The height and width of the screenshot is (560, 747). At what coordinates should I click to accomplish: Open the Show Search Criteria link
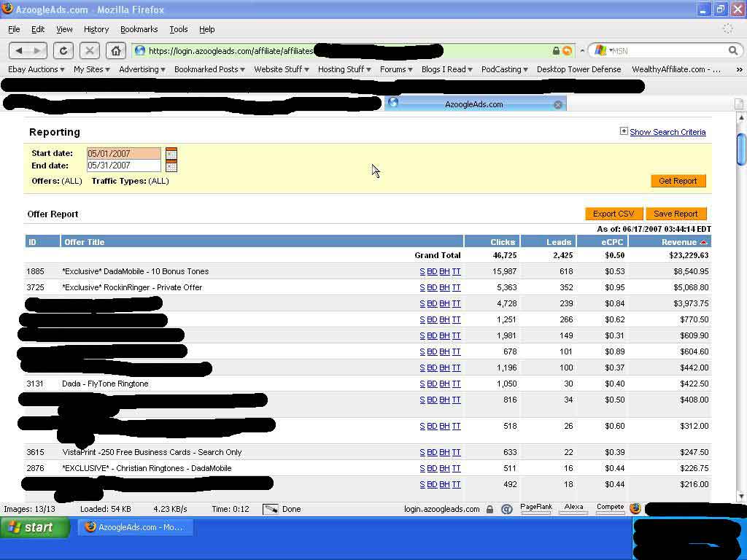click(x=667, y=133)
